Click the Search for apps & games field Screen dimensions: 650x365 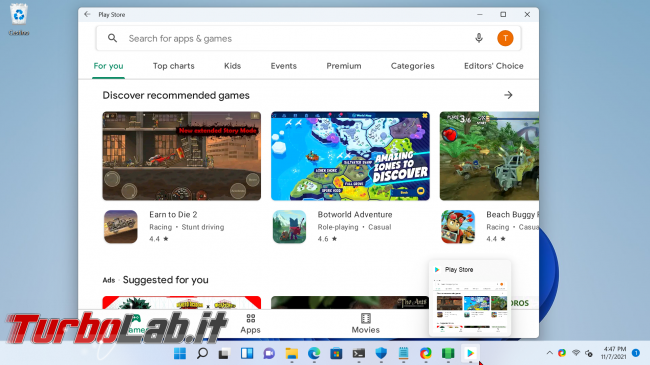point(308,38)
